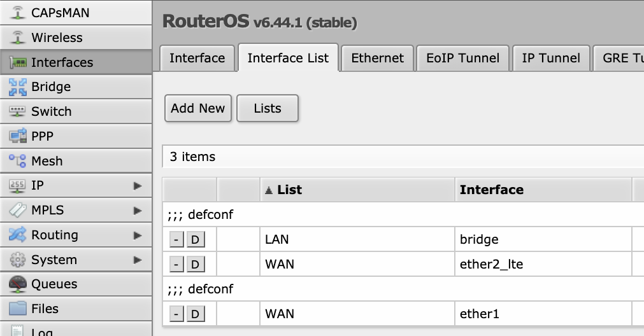Expand the System submenu arrow

[138, 260]
